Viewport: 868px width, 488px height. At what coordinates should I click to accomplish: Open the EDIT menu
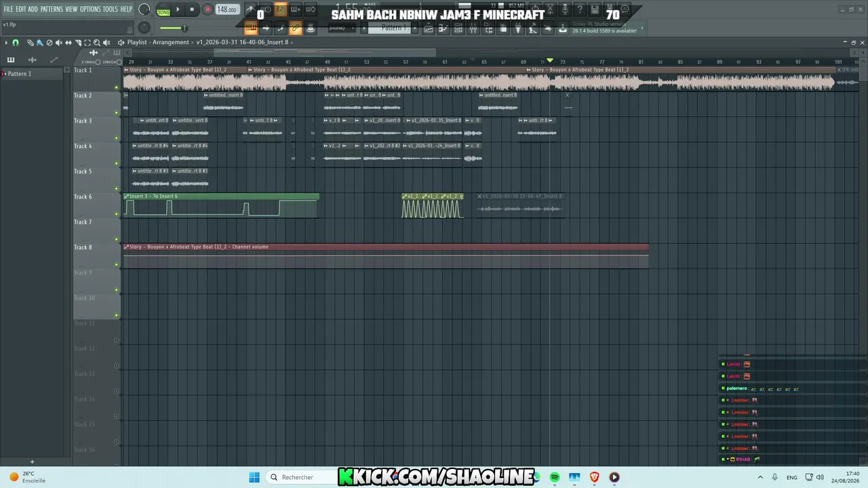coord(20,9)
